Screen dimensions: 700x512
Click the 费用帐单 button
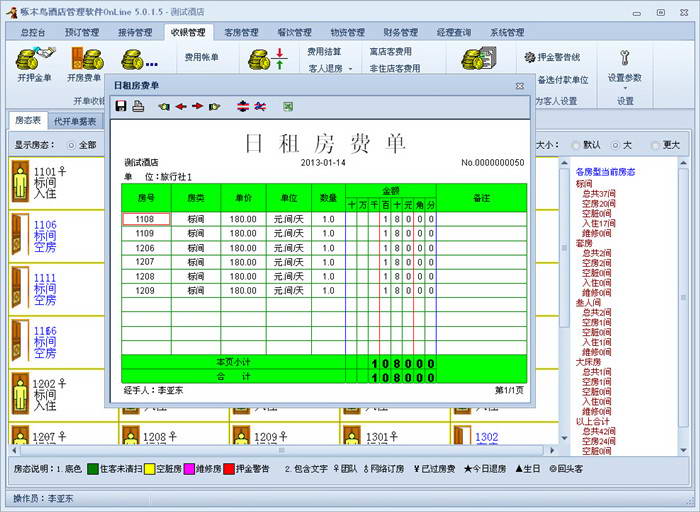click(x=202, y=57)
